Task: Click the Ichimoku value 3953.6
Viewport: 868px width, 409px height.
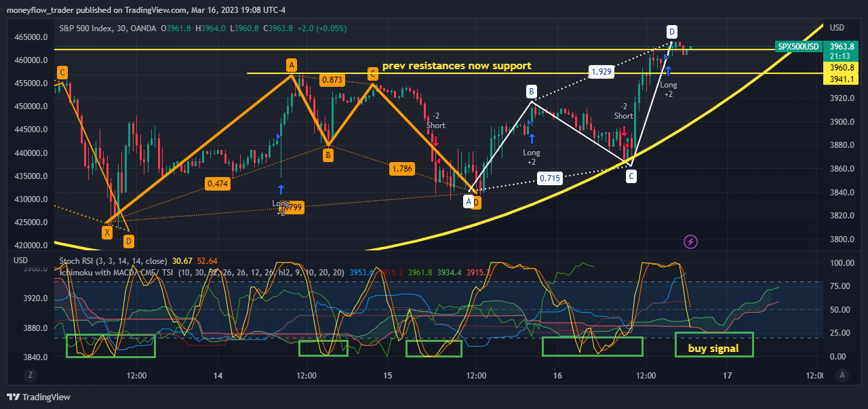Action: click(x=361, y=272)
